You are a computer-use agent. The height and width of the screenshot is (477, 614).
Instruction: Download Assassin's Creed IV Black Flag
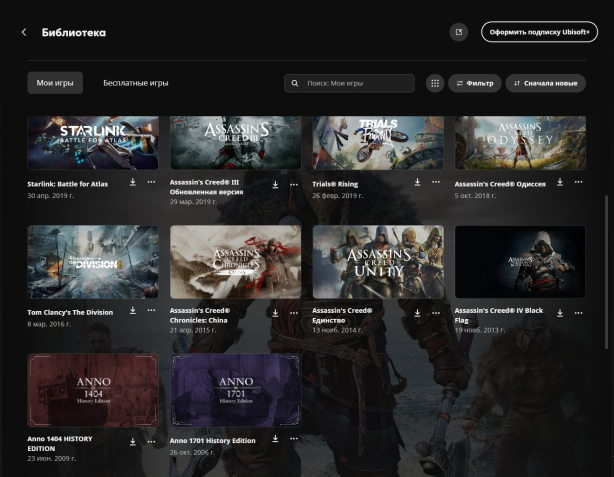(x=560, y=311)
